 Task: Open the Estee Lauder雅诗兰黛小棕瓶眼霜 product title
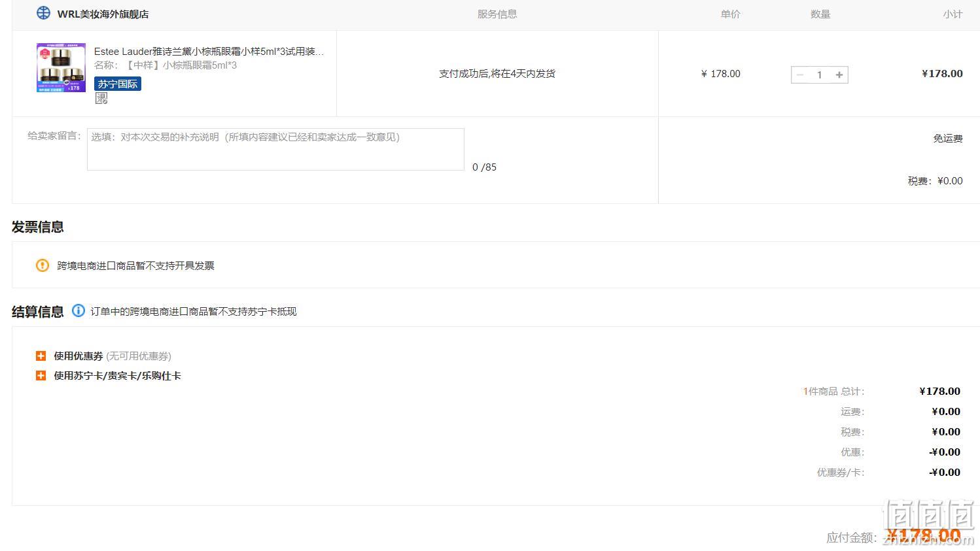coord(209,51)
